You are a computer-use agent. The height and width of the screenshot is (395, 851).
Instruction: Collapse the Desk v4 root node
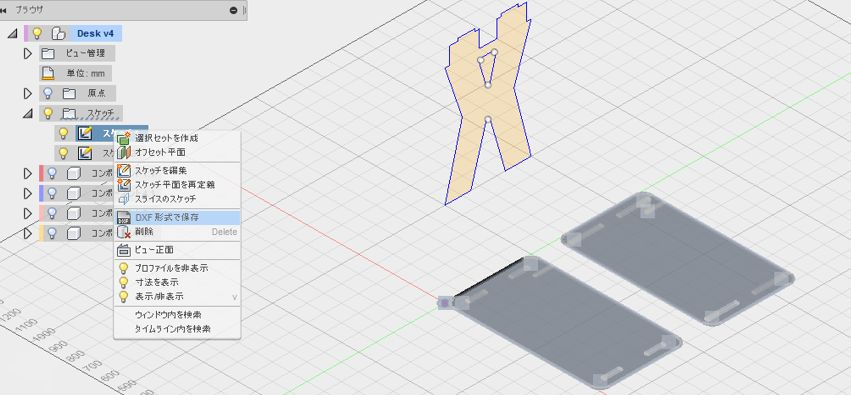(x=12, y=34)
